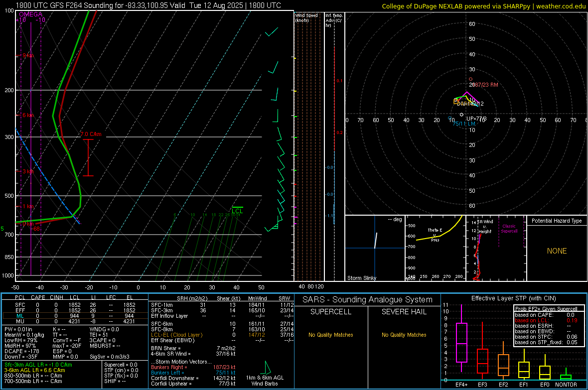Click the Classic Supercell label
Viewport: 588px width, 390px height.
tap(509, 229)
